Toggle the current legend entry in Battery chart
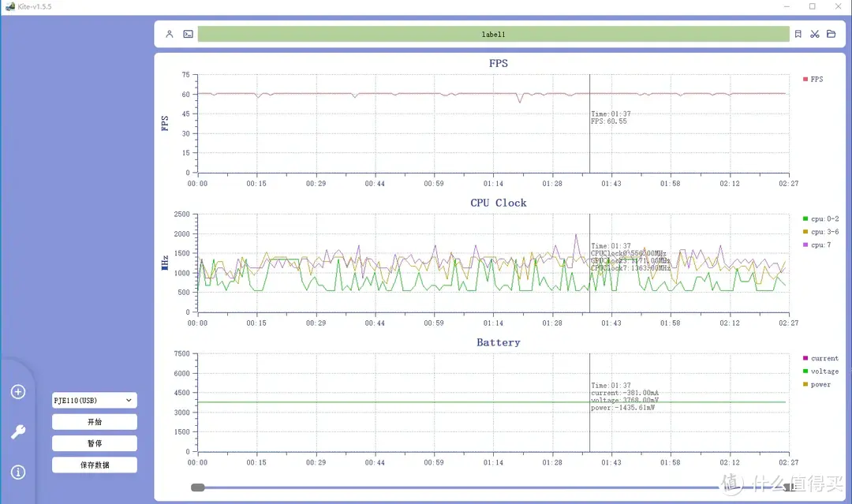The height and width of the screenshot is (504, 852). pyautogui.click(x=820, y=359)
